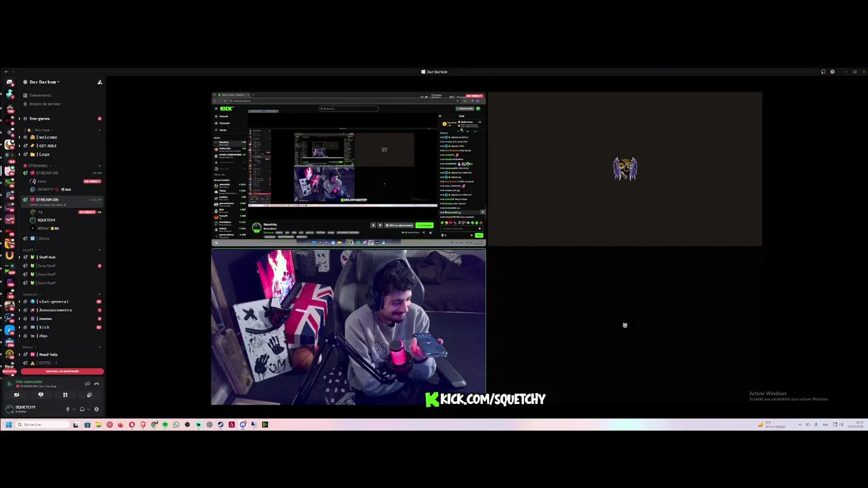
Task: Open the Discord help icon in title bar
Action: pos(832,72)
